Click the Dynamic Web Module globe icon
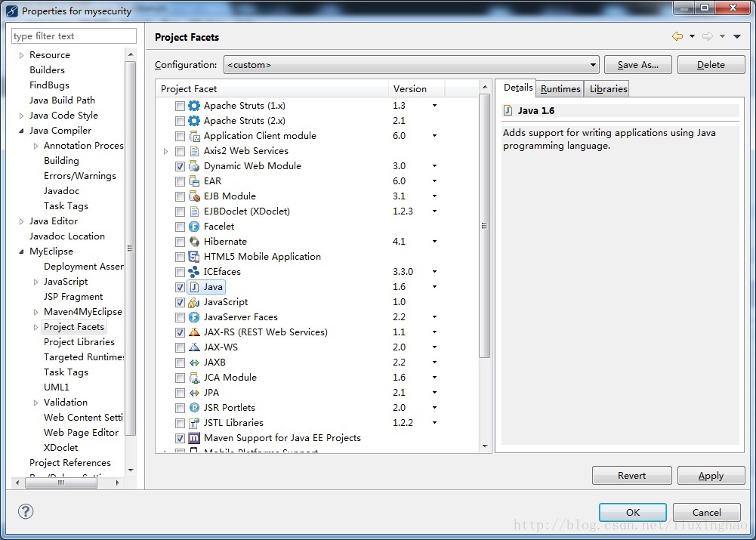 coord(194,166)
